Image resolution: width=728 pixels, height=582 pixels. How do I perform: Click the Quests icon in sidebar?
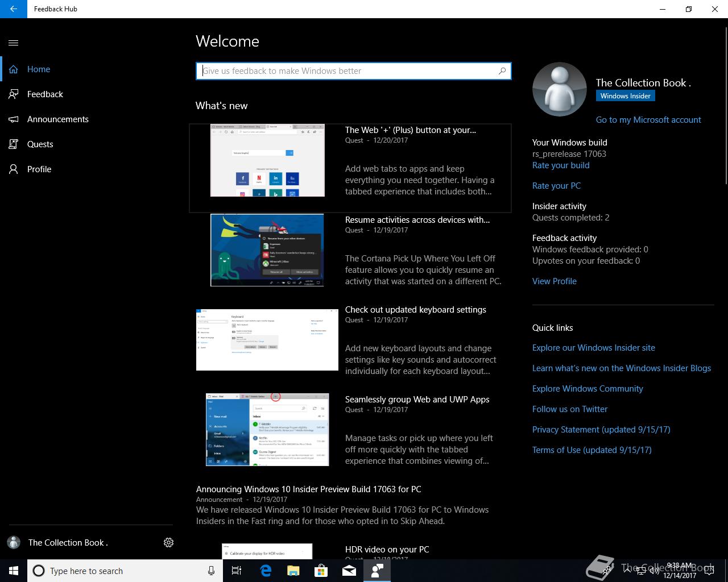[14, 144]
